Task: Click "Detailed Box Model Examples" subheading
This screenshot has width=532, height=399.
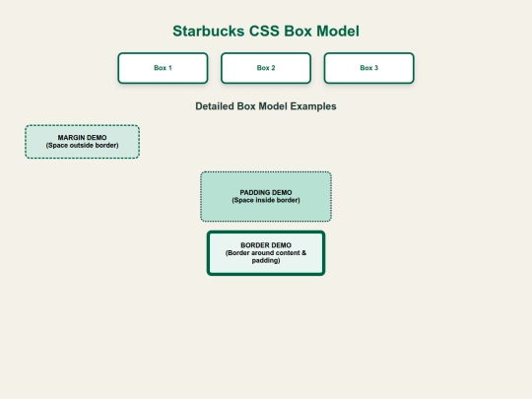Action: (266, 106)
